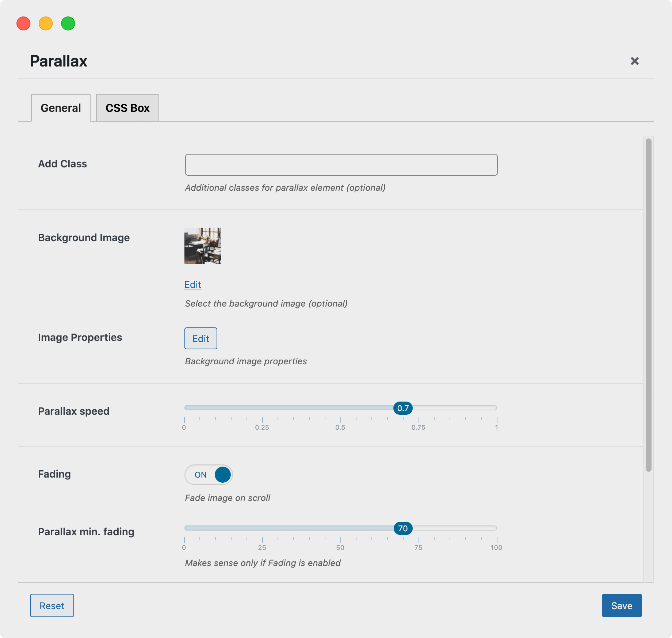Click the min. fading handle showing 70

coord(403,528)
